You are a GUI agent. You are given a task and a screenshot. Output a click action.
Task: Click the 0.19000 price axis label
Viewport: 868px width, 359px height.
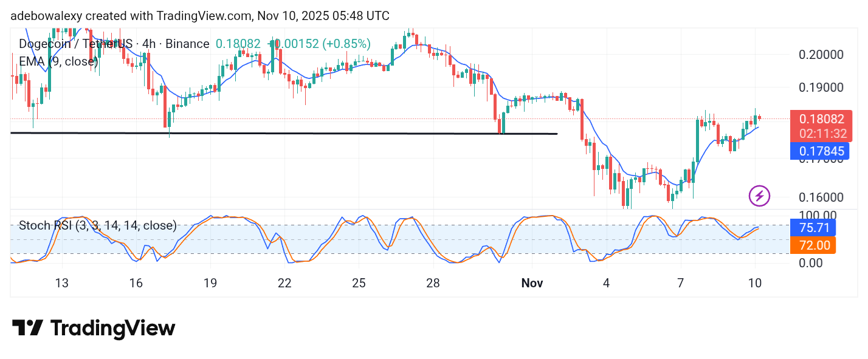(821, 87)
